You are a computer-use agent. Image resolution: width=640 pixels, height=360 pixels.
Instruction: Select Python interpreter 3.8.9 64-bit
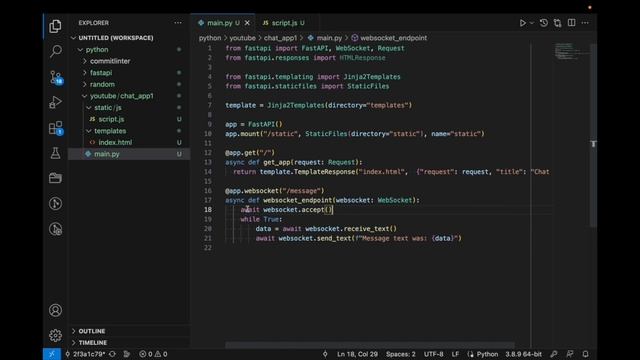[523, 354]
